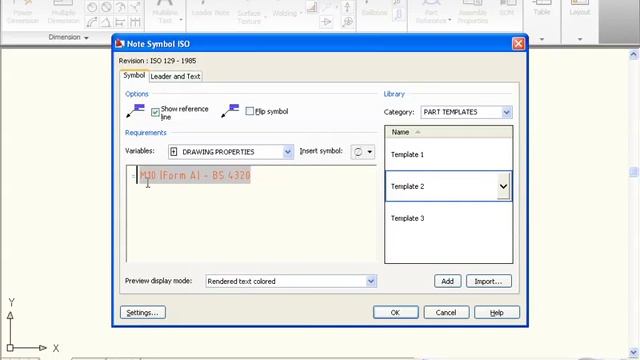The width and height of the screenshot is (640, 360).
Task: Open the Category PART TEMPLATES dropdown
Action: 507,112
